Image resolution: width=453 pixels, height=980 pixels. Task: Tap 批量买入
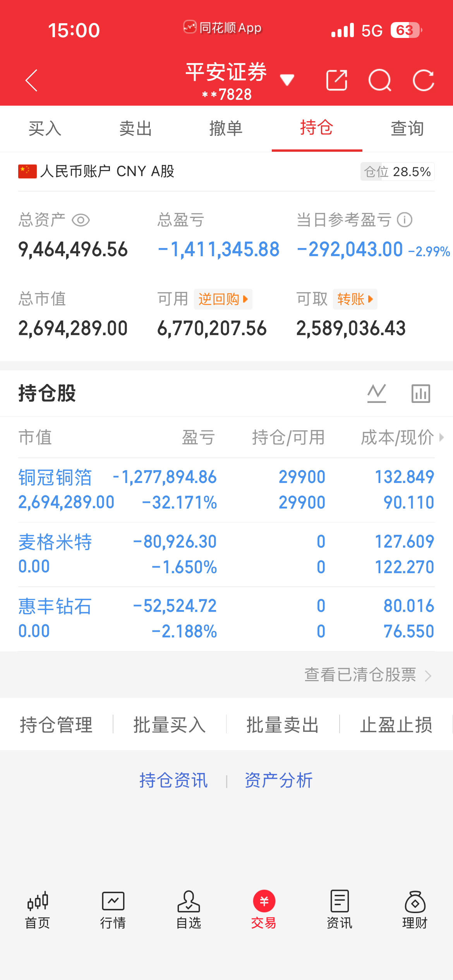tap(170, 725)
